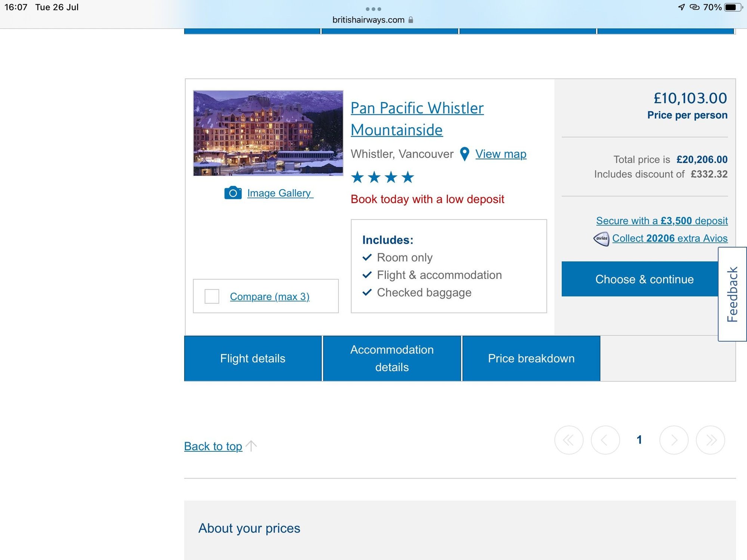Select page number 1

point(639,440)
